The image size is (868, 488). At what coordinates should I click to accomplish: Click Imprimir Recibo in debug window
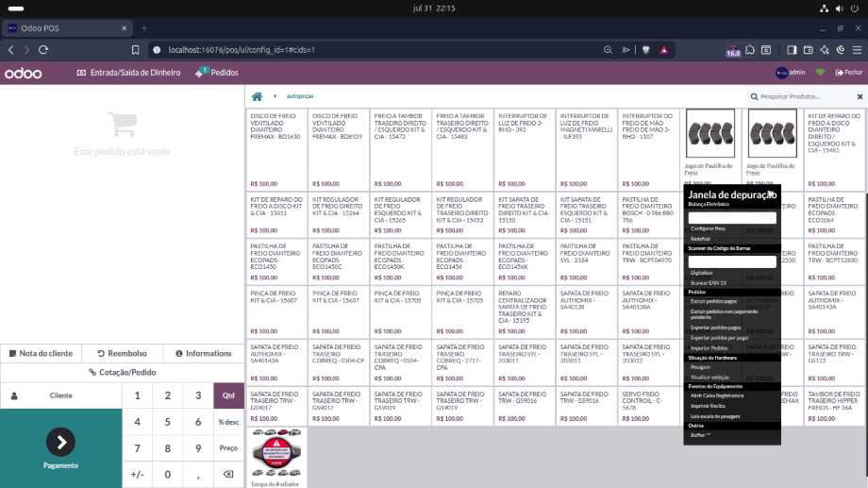click(708, 406)
